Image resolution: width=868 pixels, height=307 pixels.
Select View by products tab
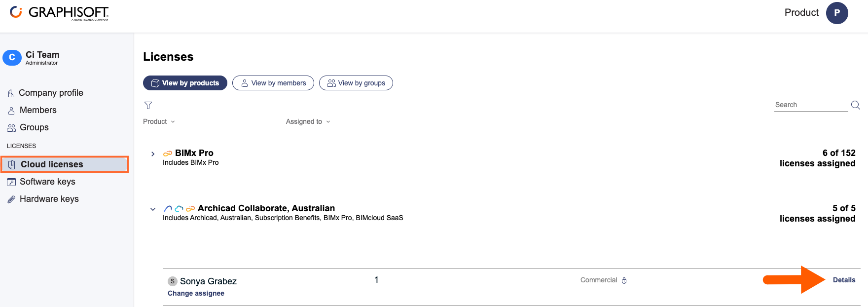[x=185, y=83]
